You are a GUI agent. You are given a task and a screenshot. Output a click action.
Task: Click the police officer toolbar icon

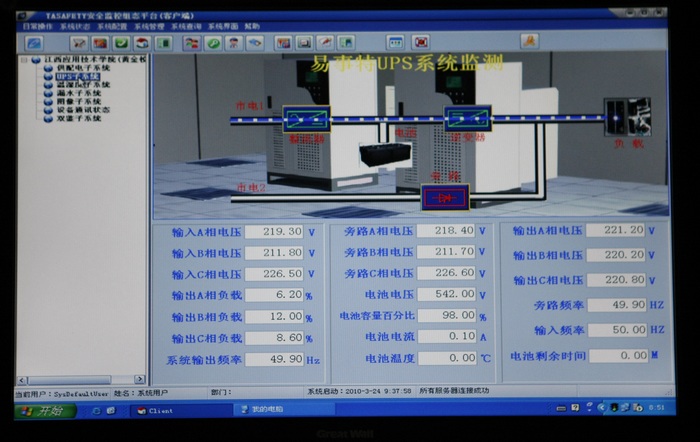pyautogui.click(x=233, y=43)
